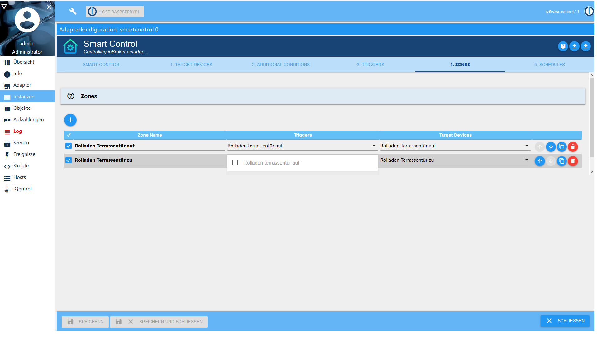Click the scrollbar up arrow
Screen dimensions: 597x364
(x=591, y=75)
